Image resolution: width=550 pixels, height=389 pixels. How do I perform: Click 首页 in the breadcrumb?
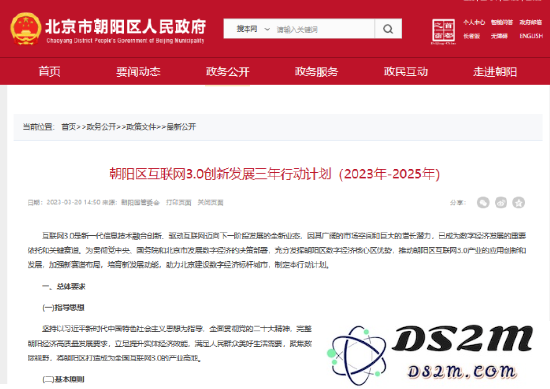68,127
